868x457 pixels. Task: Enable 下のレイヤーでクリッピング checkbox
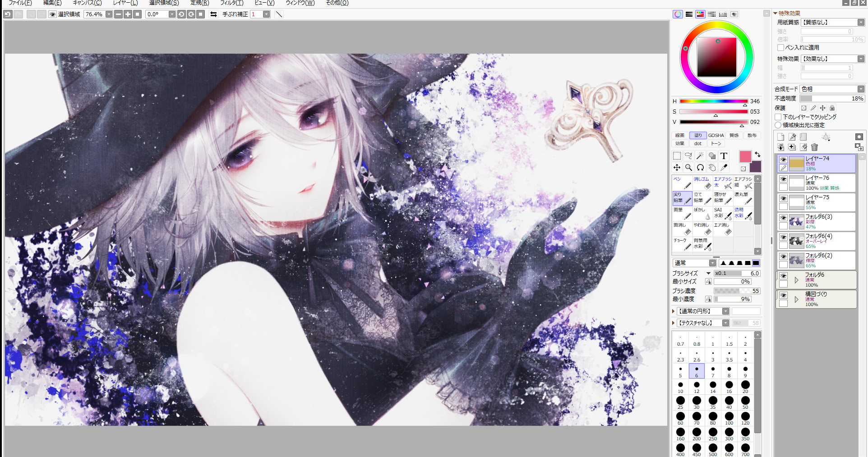[778, 117]
